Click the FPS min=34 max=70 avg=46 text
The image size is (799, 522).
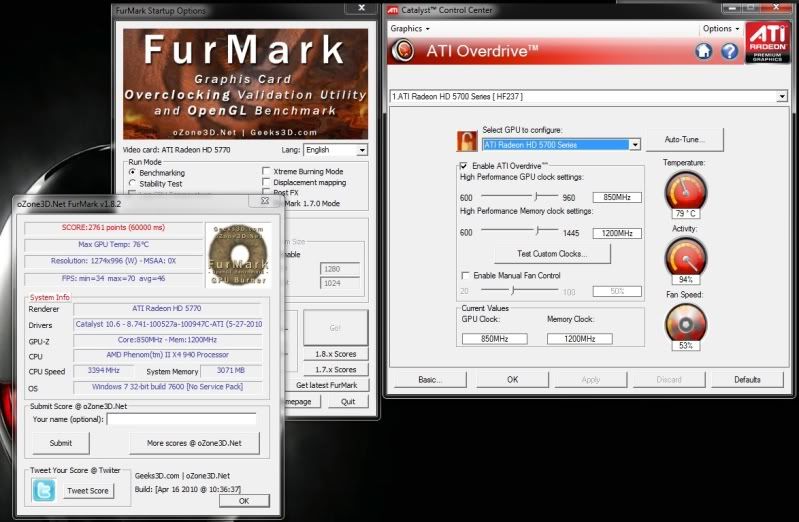[113, 278]
